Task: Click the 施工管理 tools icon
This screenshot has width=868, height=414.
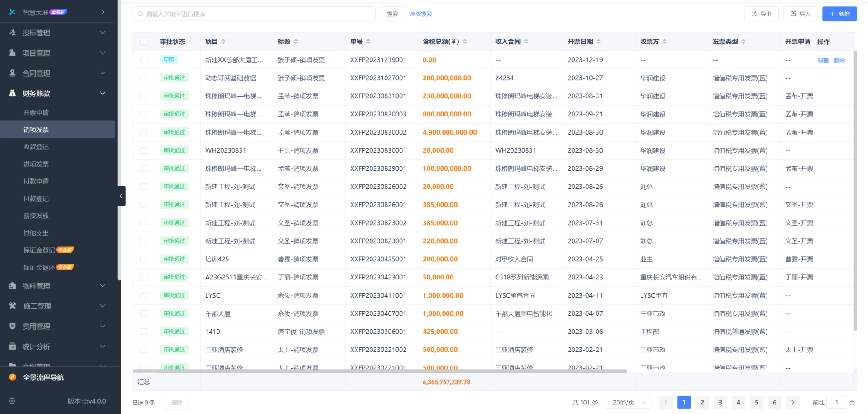Action: tap(12, 306)
